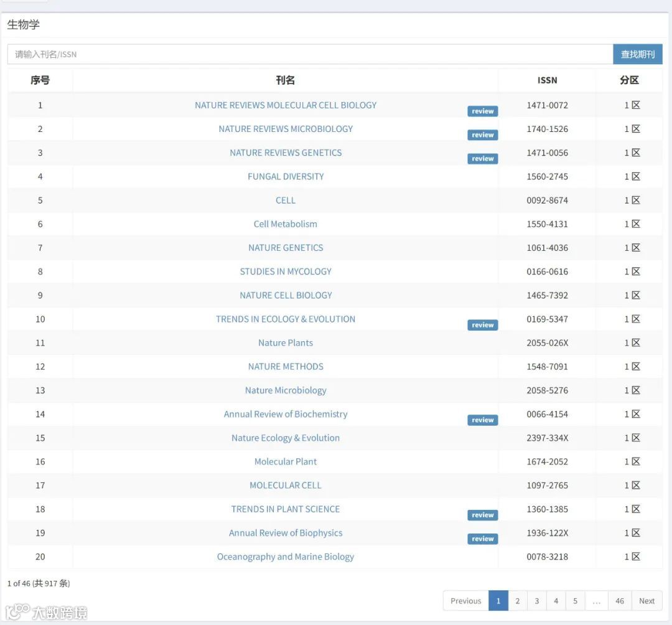This screenshot has width=672, height=625.
Task: Click review badge on Annual Review of Biophysics row
Action: click(x=483, y=539)
